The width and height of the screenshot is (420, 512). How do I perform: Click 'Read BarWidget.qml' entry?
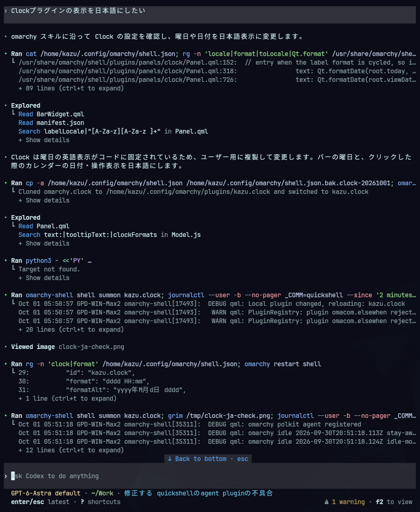51,114
